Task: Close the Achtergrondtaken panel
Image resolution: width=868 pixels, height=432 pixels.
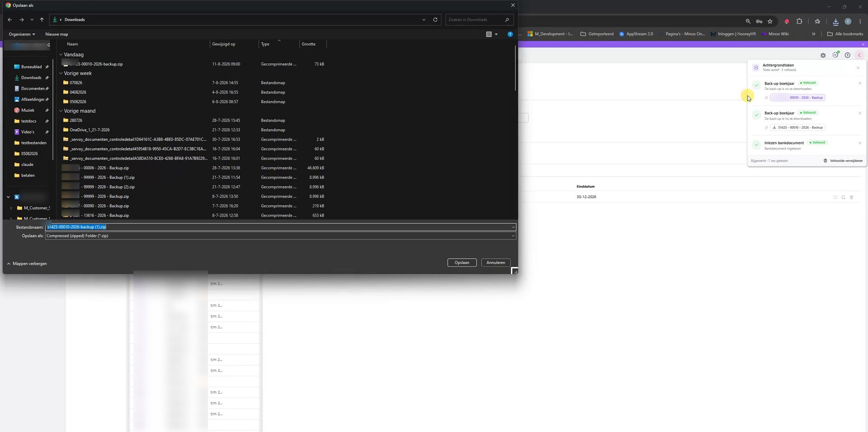Action: click(x=858, y=68)
